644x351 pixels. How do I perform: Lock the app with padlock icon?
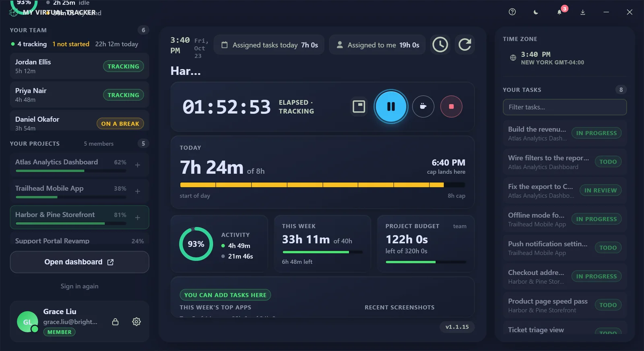(x=115, y=322)
